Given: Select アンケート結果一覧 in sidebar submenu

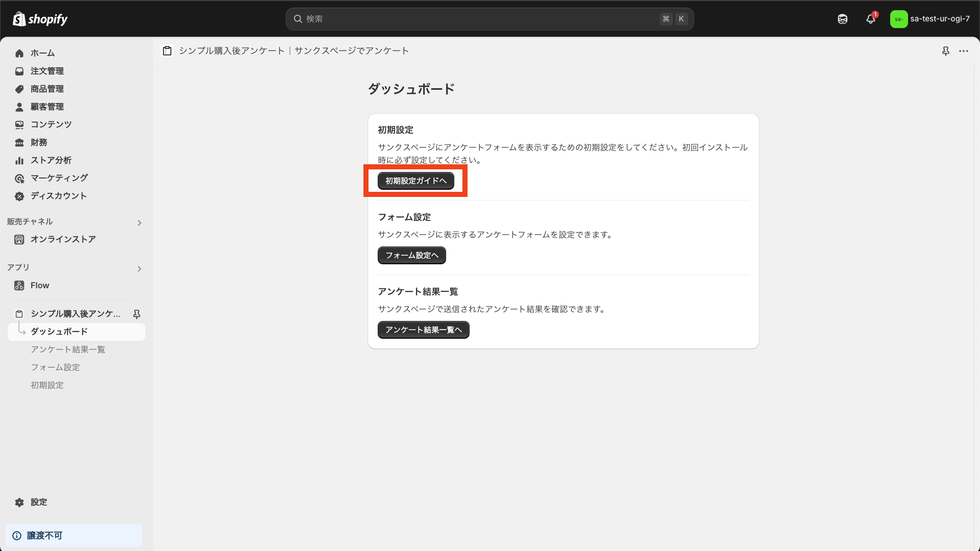Looking at the screenshot, I should tap(68, 349).
